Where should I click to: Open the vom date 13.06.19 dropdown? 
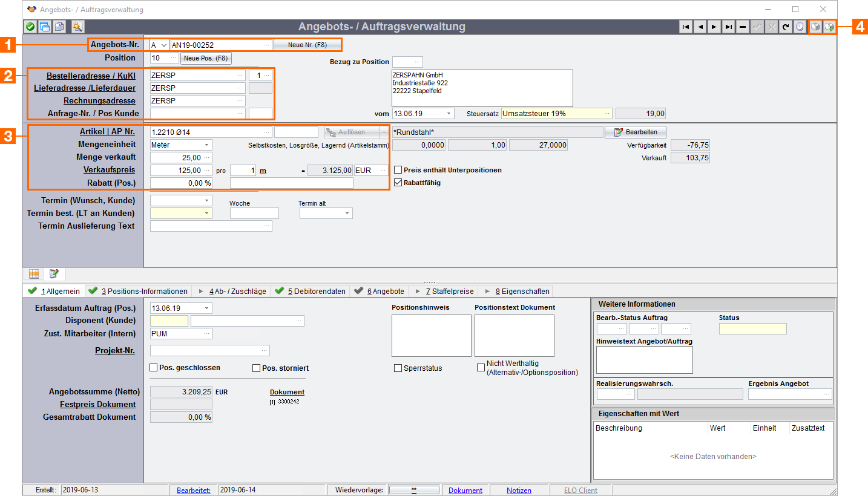[449, 113]
